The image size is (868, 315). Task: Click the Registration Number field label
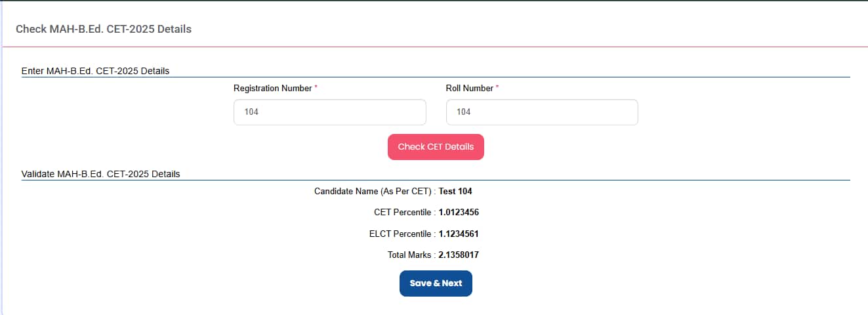tap(273, 88)
